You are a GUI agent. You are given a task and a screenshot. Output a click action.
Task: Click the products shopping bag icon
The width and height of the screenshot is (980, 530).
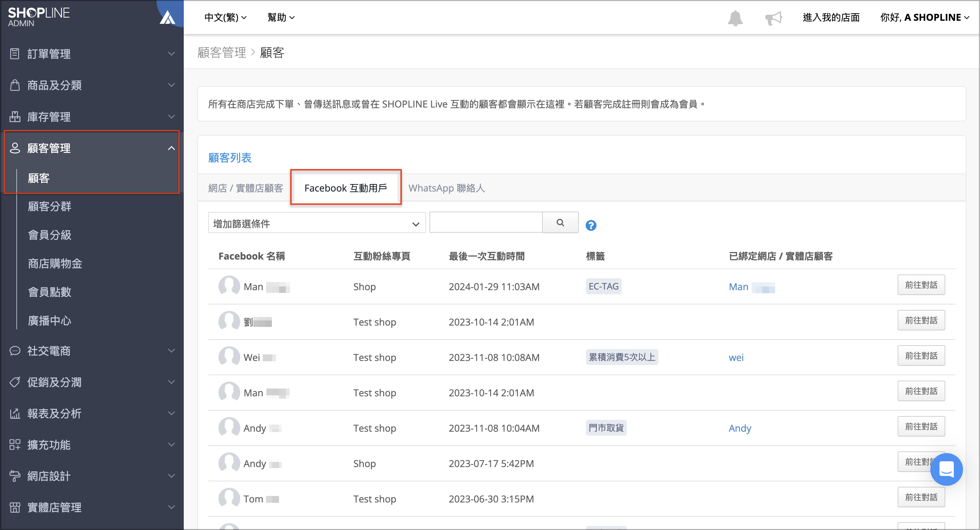14,85
